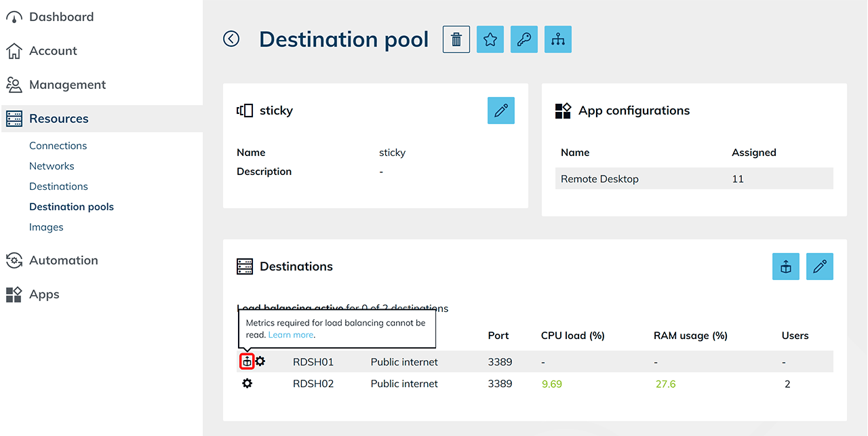Screen dimensions: 868x436
Task: Click the red-highlighted metrics warning icon for RDSH01
Action: [247, 362]
